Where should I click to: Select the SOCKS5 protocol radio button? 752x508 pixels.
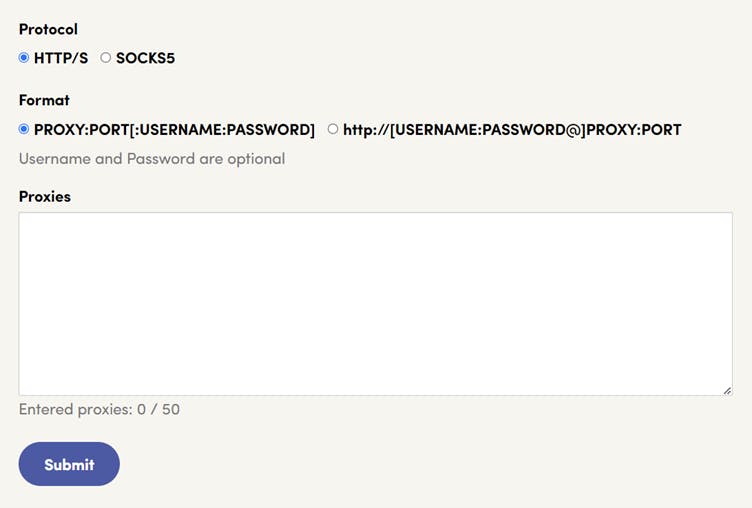(106, 58)
